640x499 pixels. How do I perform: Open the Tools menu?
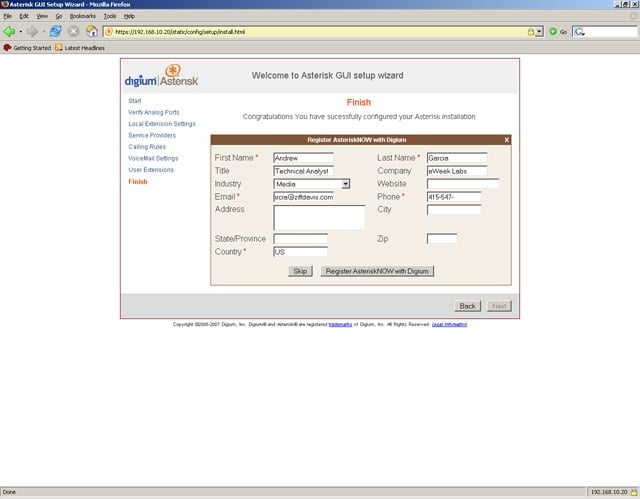pyautogui.click(x=110, y=16)
